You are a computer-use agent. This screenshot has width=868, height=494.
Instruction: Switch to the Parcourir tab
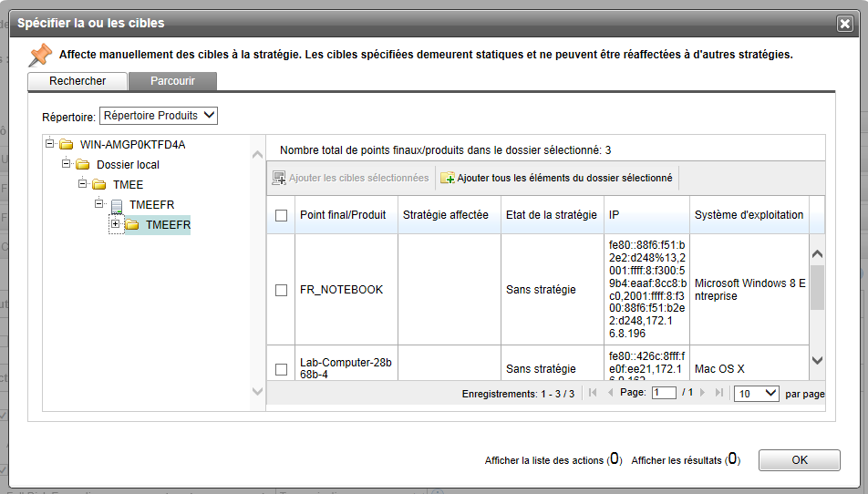[x=172, y=81]
